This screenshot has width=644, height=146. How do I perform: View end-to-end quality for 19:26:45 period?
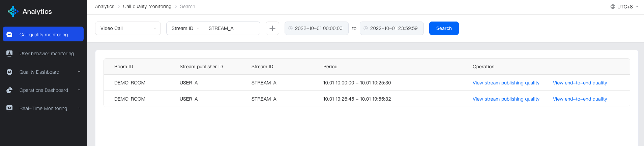pyautogui.click(x=580, y=99)
